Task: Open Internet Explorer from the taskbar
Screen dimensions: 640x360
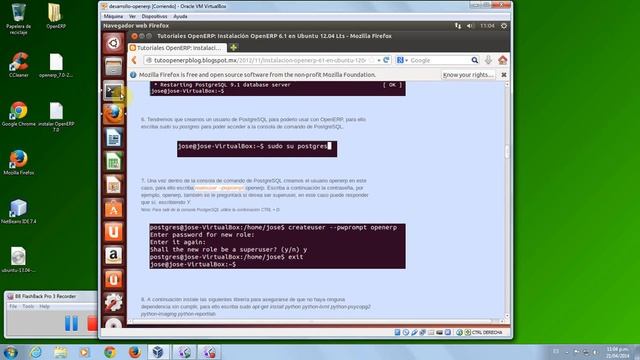Action: (x=36, y=352)
